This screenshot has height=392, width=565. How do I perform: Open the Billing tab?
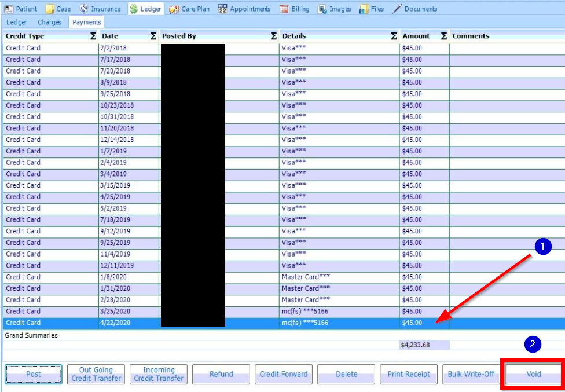click(295, 9)
